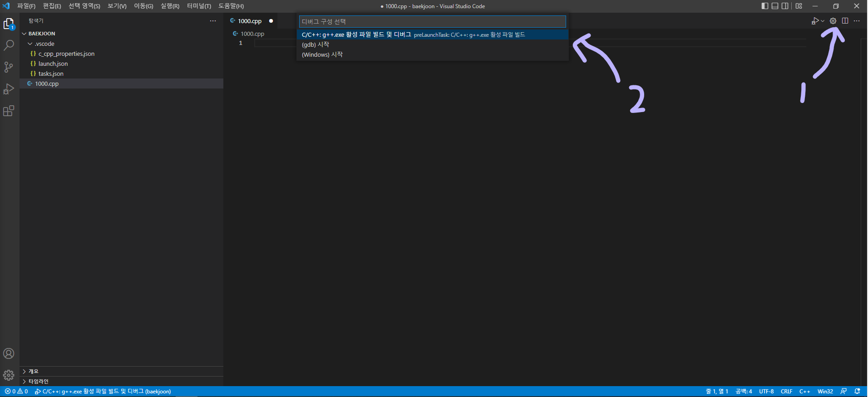Viewport: 868px width, 397px height.
Task: Open c_cpp_properties.json in the explorer
Action: (x=121, y=54)
